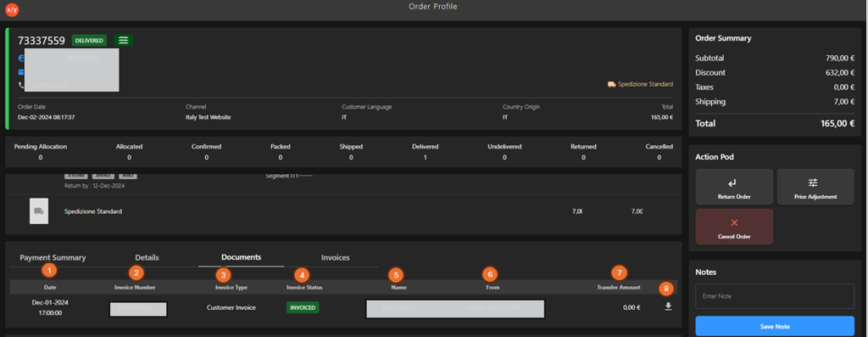
Task: Click the Dec-01-2024 date cell
Action: [50, 307]
